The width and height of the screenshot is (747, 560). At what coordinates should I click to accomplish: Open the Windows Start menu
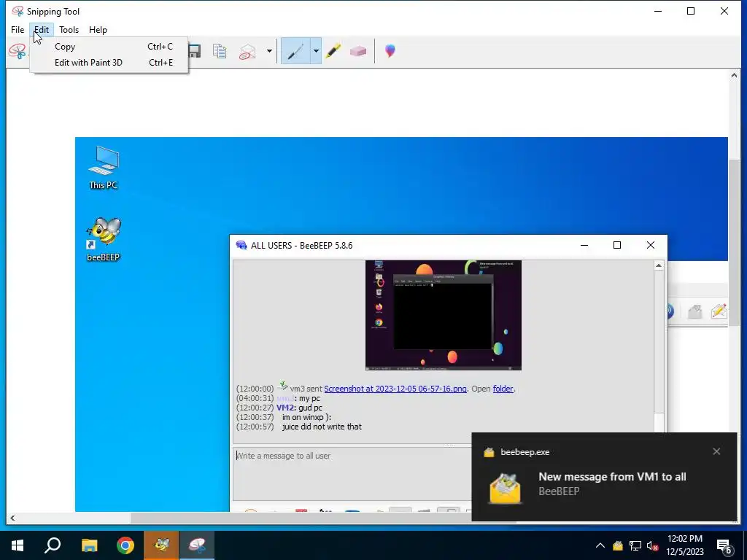pyautogui.click(x=18, y=545)
